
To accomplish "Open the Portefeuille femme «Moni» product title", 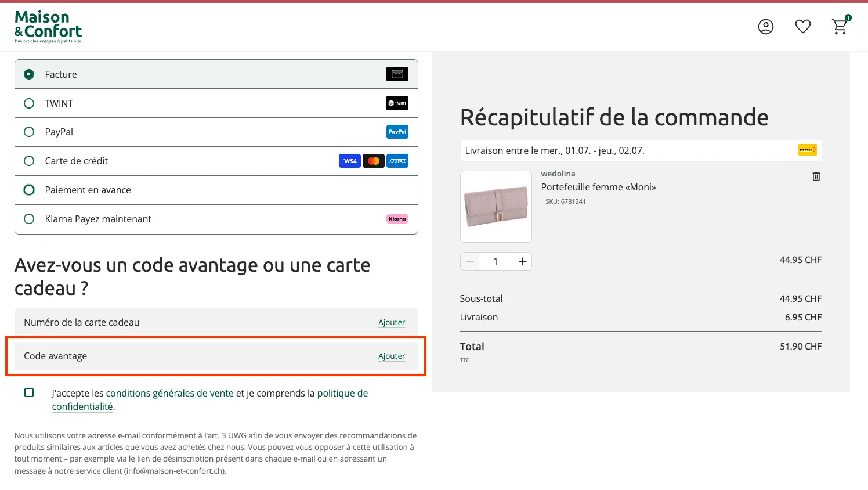I will 598,187.
